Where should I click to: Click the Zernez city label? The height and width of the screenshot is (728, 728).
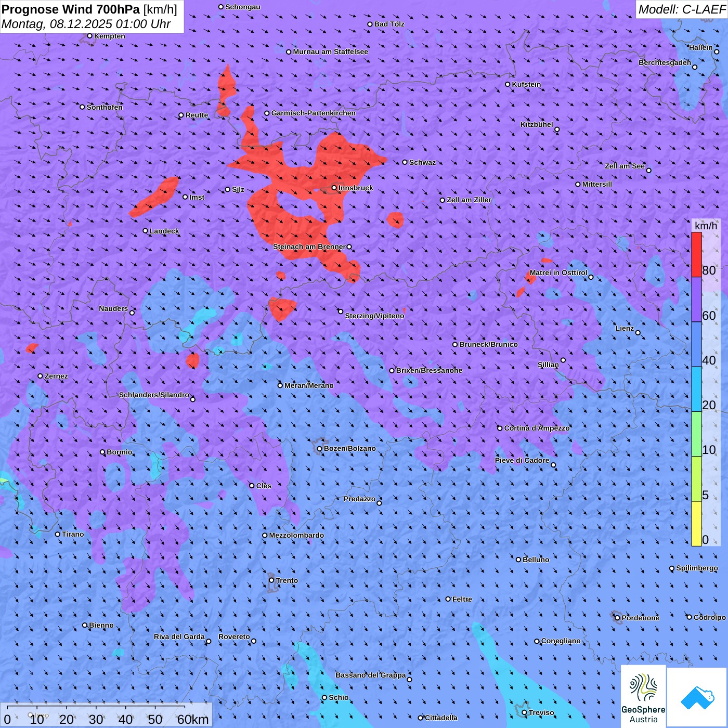click(56, 376)
